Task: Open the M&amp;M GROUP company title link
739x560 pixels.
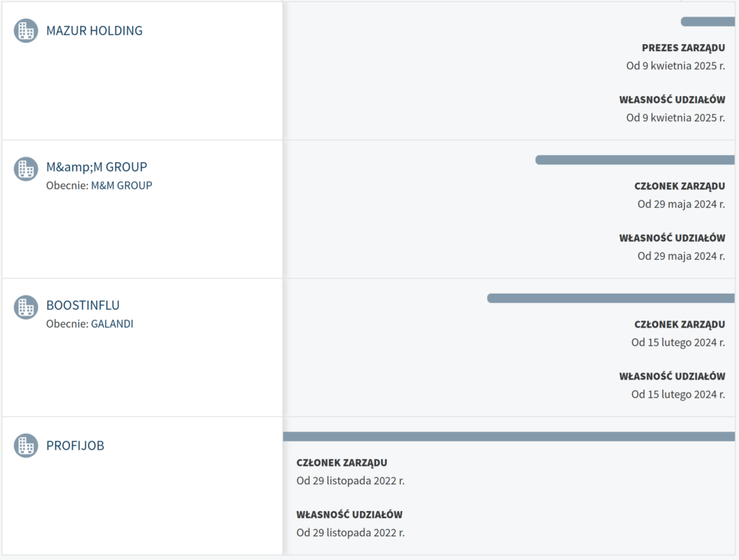Action: click(97, 167)
